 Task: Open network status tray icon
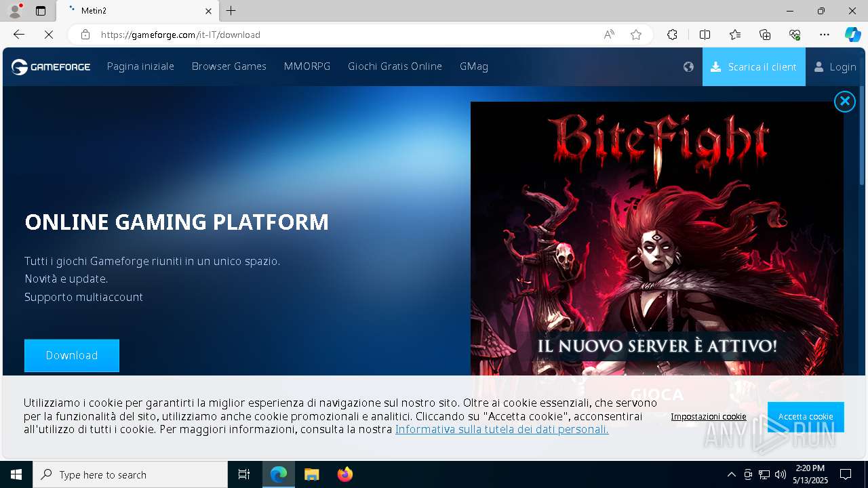(x=764, y=474)
